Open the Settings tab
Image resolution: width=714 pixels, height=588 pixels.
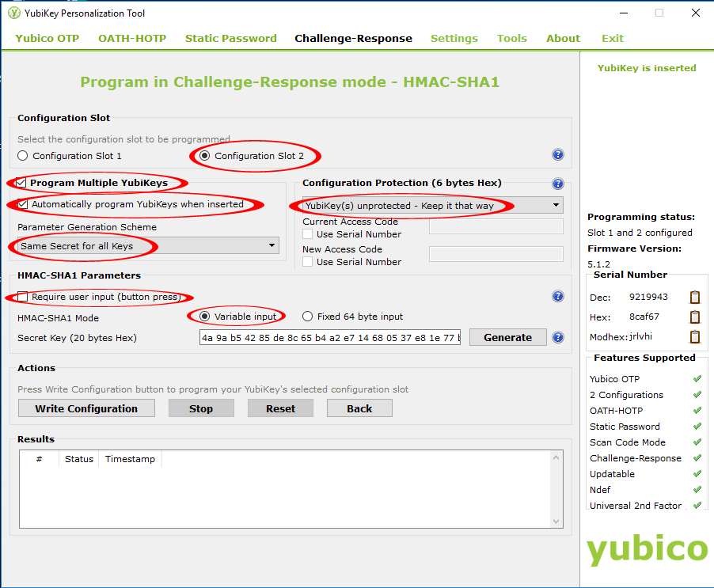point(454,38)
